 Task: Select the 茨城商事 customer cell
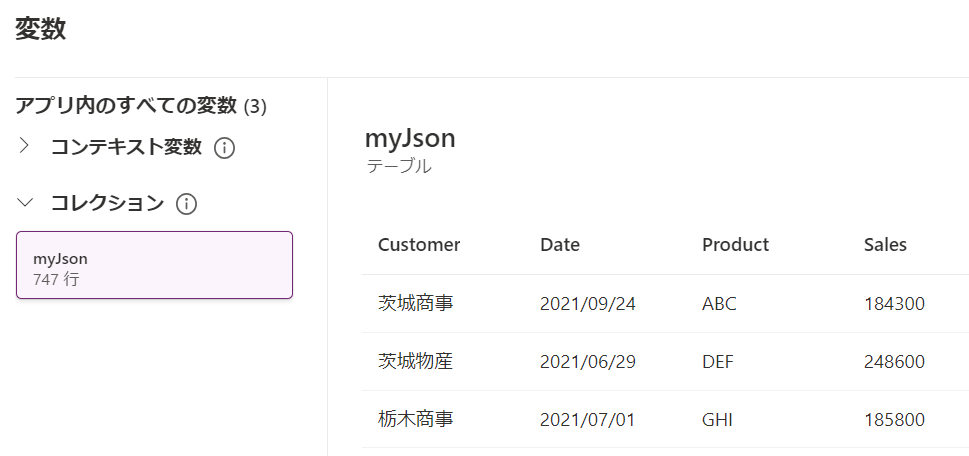click(x=415, y=303)
